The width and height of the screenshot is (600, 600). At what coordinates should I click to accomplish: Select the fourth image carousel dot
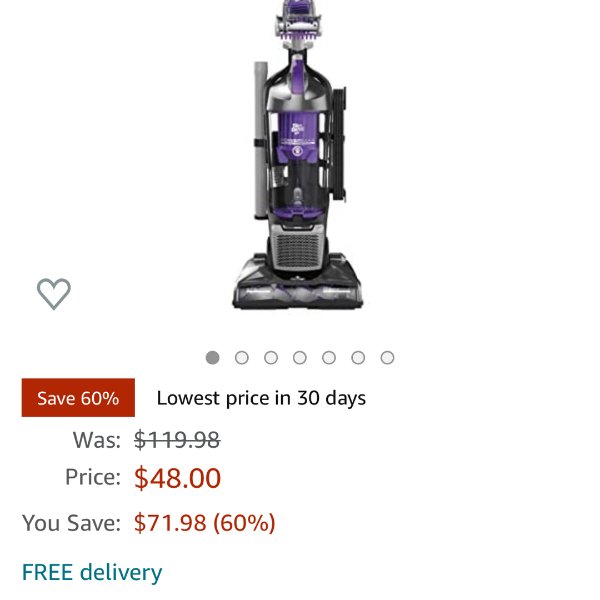300,358
